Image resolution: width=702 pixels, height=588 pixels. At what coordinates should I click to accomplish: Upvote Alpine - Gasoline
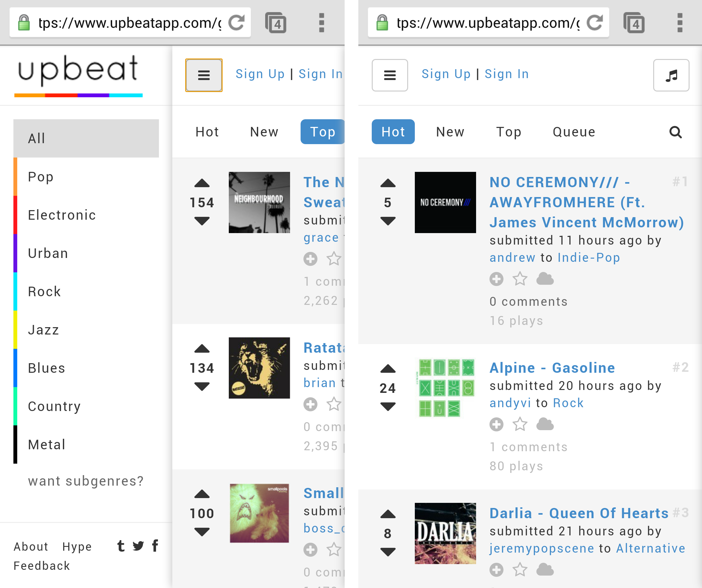pyautogui.click(x=388, y=369)
